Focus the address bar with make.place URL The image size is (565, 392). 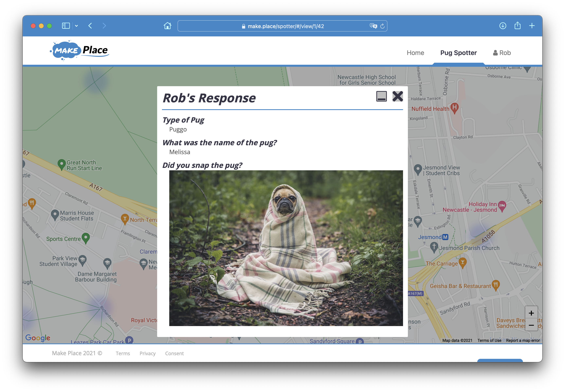(x=282, y=26)
